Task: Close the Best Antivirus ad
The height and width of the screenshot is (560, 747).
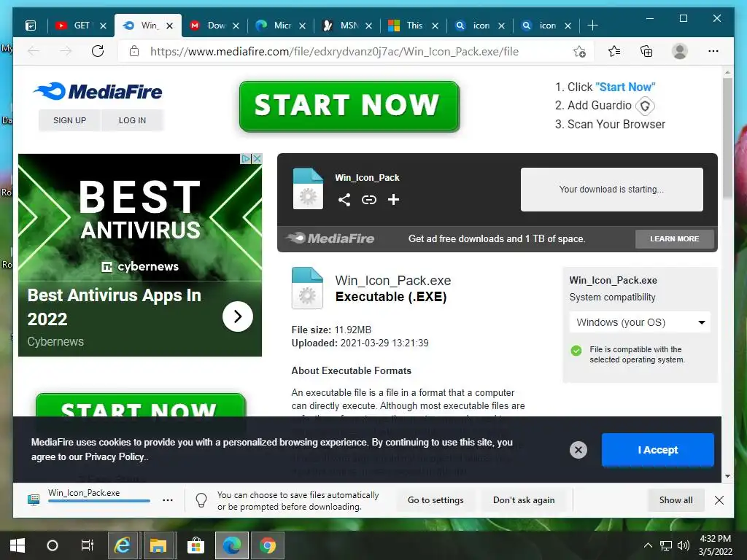Action: pos(257,158)
